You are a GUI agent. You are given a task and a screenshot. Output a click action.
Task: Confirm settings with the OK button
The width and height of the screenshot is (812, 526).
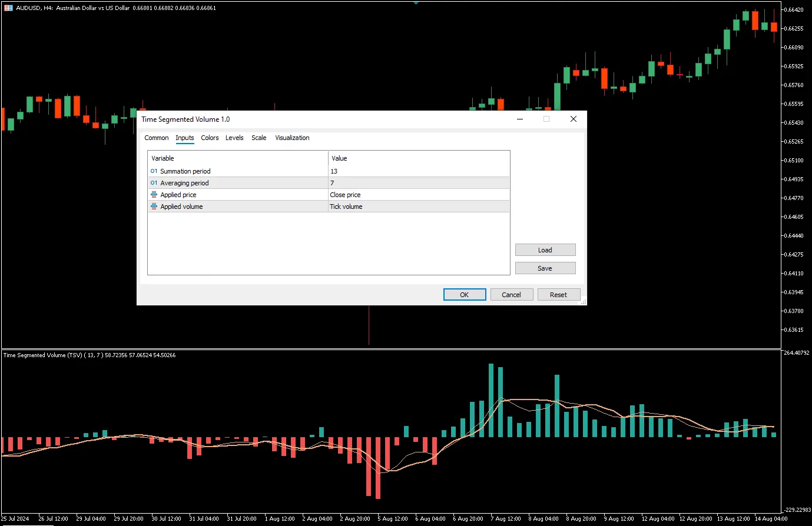465,295
